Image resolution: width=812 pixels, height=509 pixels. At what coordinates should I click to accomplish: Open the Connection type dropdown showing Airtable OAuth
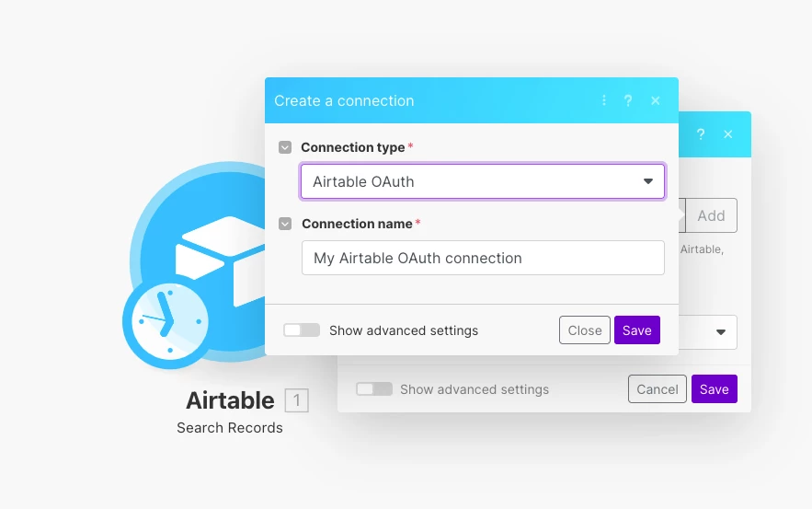[x=483, y=181]
